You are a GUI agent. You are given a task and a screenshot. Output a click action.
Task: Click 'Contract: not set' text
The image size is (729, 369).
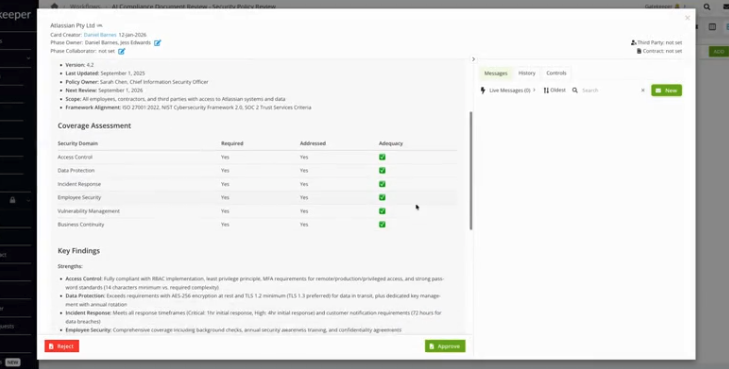click(x=663, y=51)
